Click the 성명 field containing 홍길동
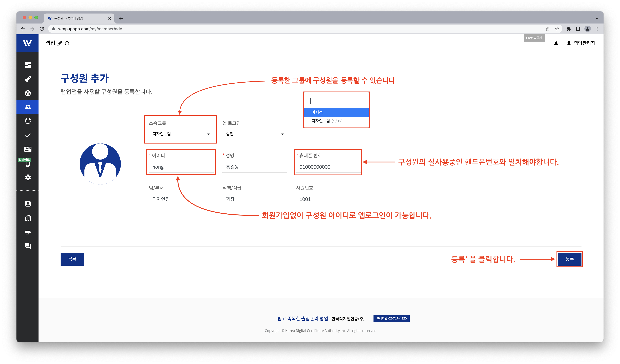This screenshot has height=364, width=620. [x=254, y=167]
